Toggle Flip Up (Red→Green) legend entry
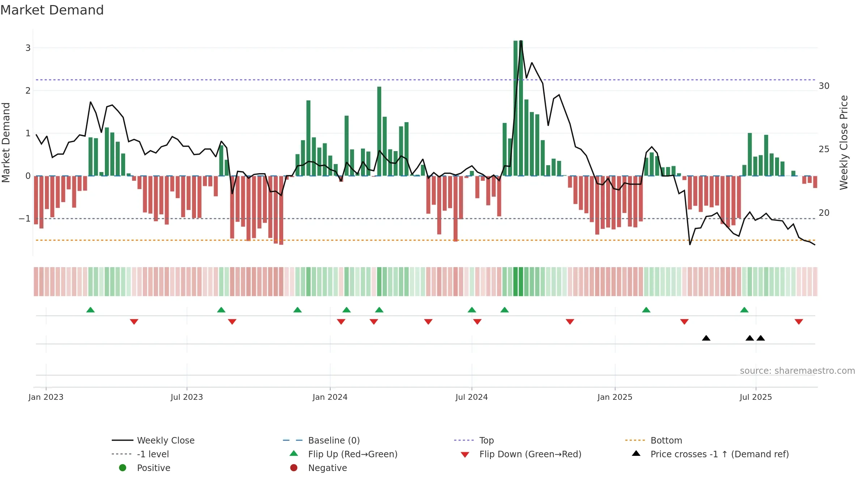The image size is (868, 488). [344, 454]
